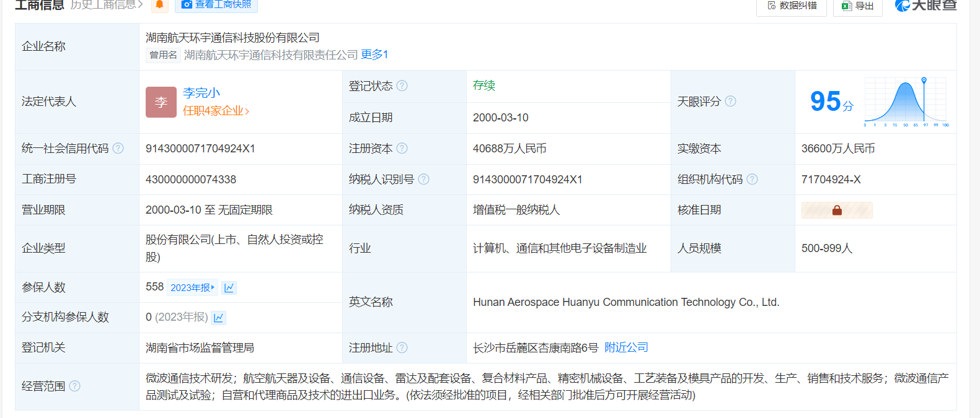Click the 实缴资本 label
Viewport: 980px width, 418px height.
tap(699, 149)
